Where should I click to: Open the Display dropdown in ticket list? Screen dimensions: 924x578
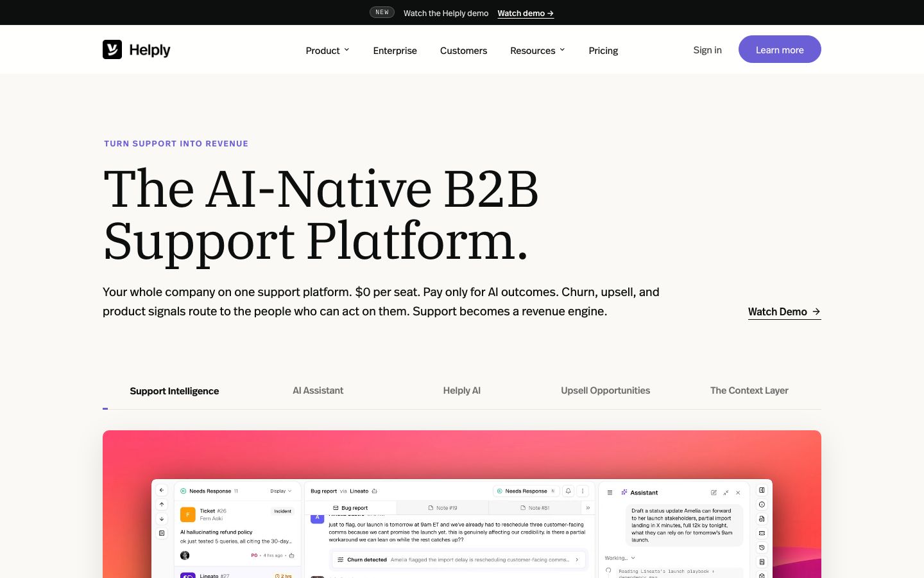pos(280,491)
